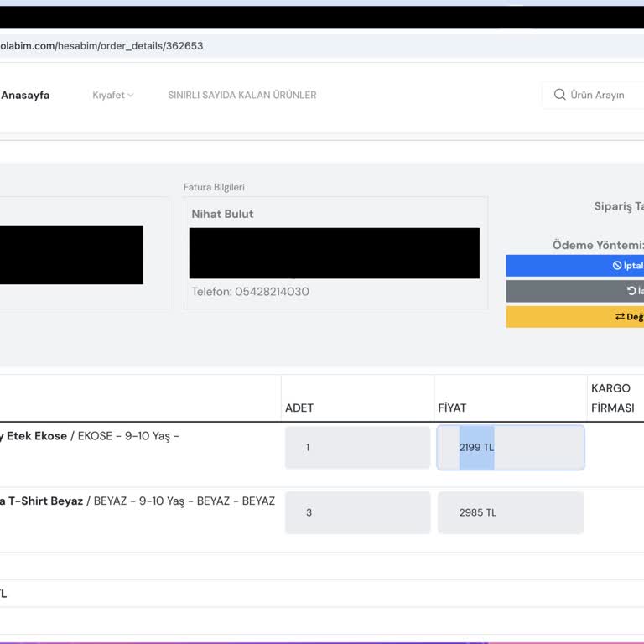Open the Etek Ekose product link
Screen dimensions: 644x644
pyautogui.click(x=34, y=436)
